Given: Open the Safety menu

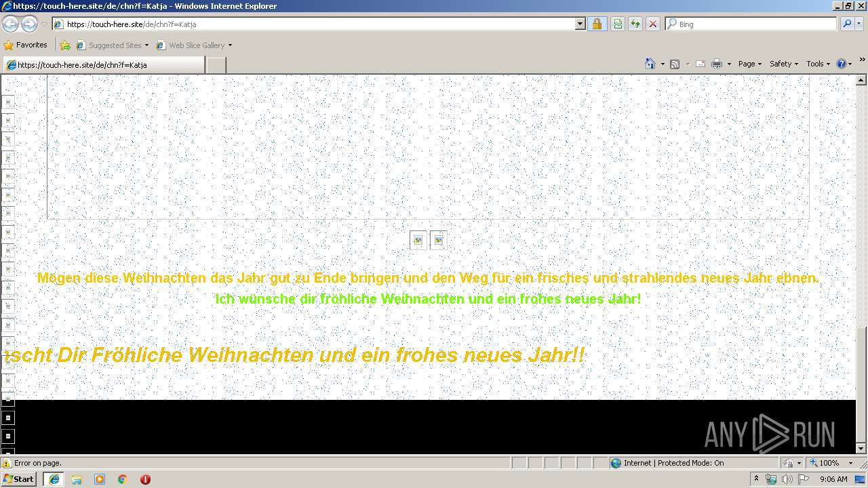Looking at the screenshot, I should (784, 64).
